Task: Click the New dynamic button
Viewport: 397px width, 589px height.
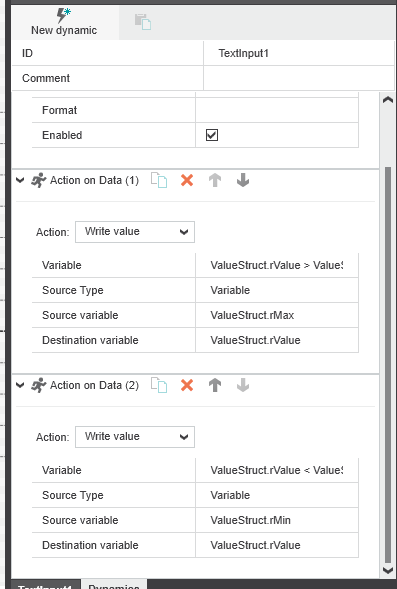Action: pos(65,23)
